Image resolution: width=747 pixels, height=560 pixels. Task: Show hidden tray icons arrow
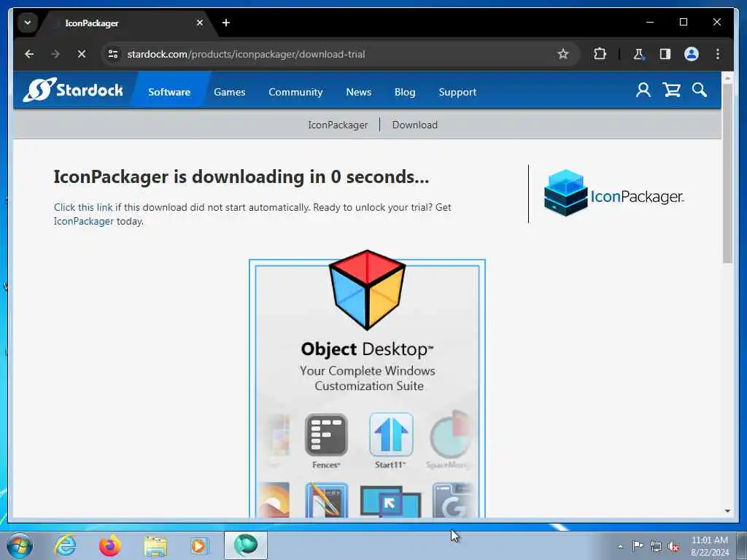point(620,546)
